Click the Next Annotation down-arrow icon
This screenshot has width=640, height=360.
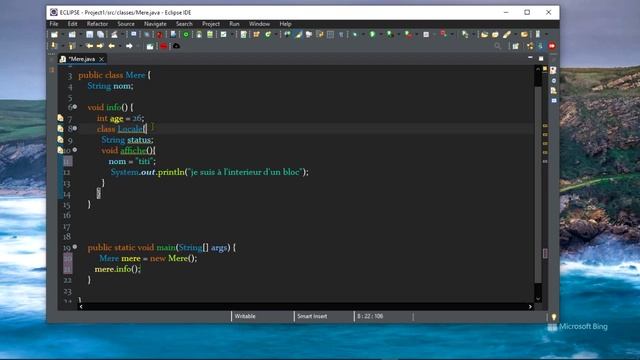coord(54,46)
